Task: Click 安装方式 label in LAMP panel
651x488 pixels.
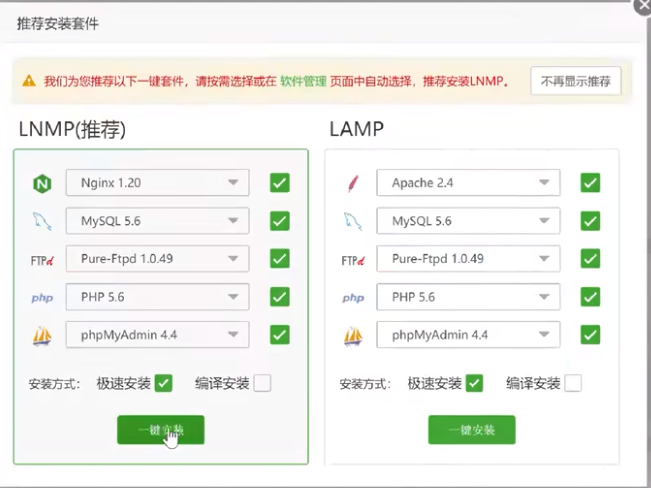Action: pyautogui.click(x=365, y=384)
